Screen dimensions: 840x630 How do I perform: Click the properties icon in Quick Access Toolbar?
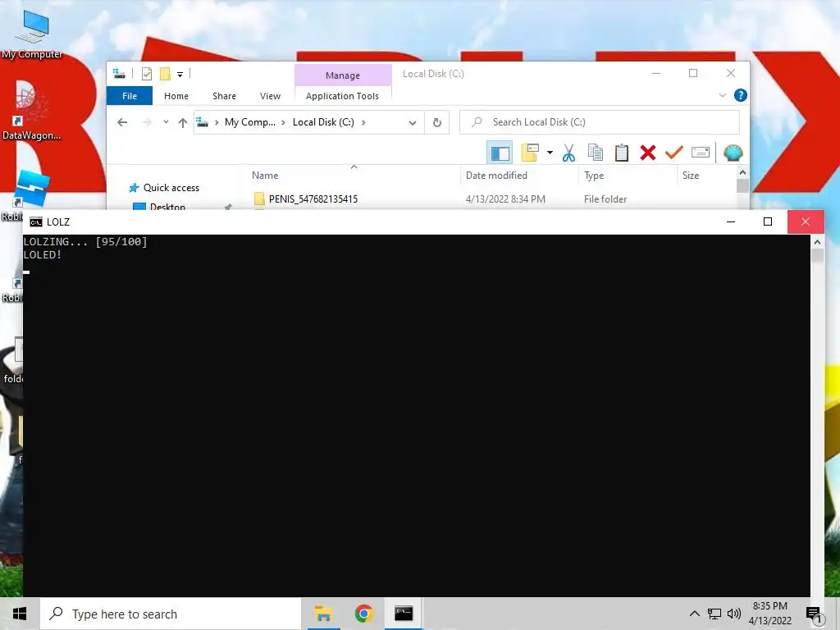coord(146,74)
